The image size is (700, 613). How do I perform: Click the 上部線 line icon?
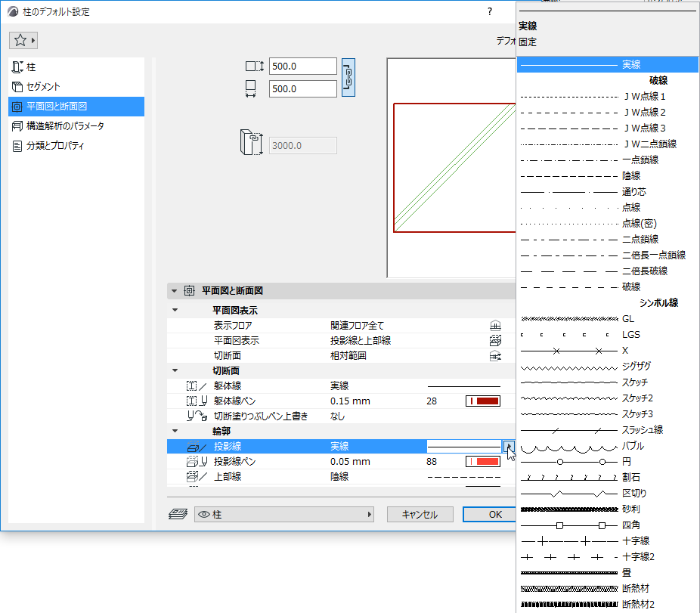tap(197, 477)
